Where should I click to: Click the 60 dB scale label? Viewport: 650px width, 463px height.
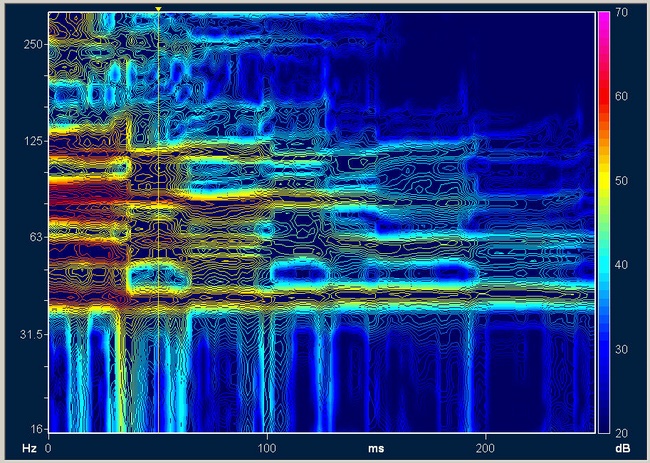click(x=622, y=97)
